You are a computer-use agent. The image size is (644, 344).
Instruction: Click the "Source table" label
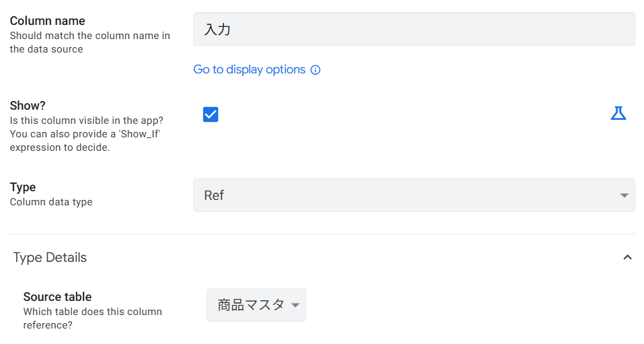pyautogui.click(x=57, y=297)
